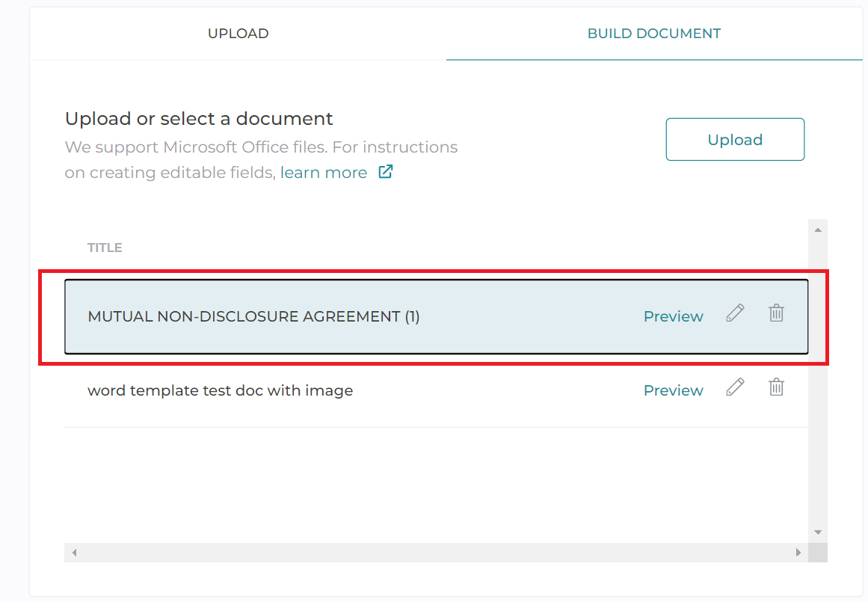Select the MUTUAL NON-DISCLOSURE AGREEMENT (1) row
This screenshot has width=868, height=602.
coord(436,317)
